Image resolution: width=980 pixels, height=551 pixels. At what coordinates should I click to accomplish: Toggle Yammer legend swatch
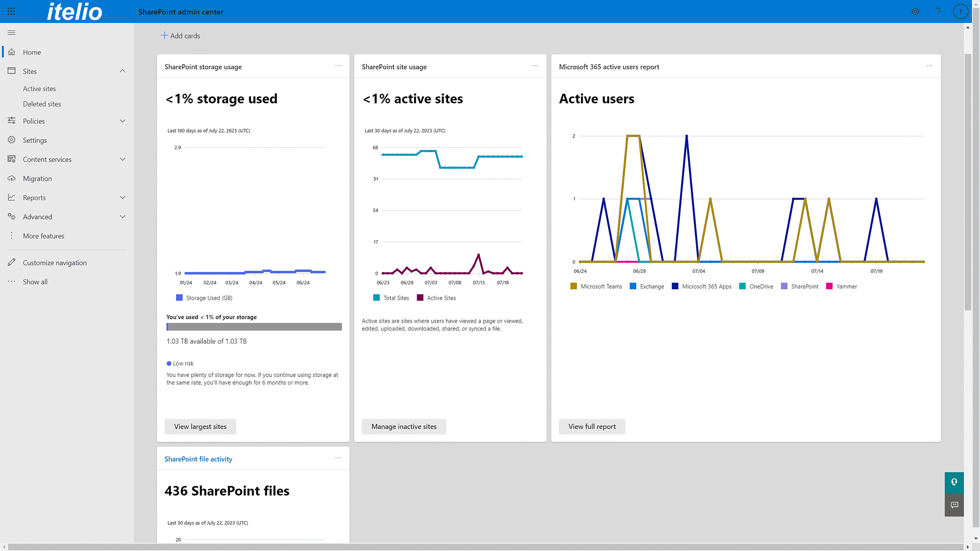pos(830,286)
